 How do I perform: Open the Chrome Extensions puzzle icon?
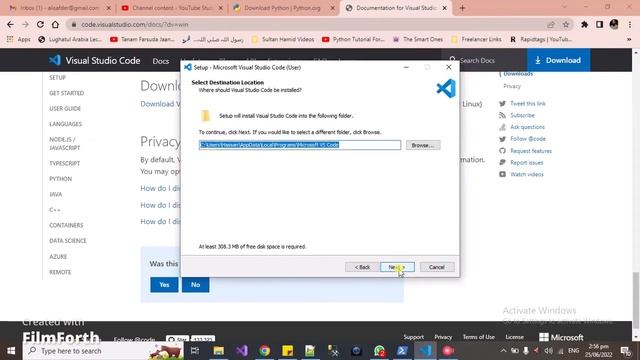click(x=584, y=24)
